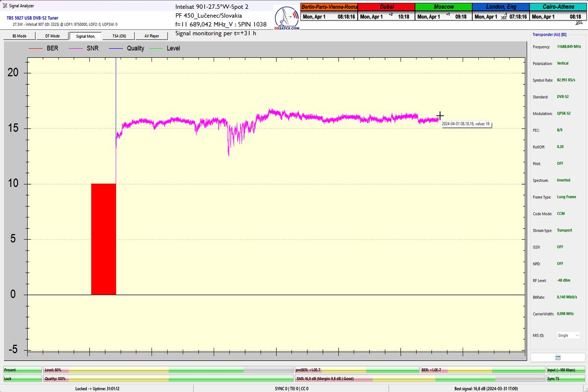
Task: Click the Input (~188 Kbps) indicator
Action: pos(566,370)
